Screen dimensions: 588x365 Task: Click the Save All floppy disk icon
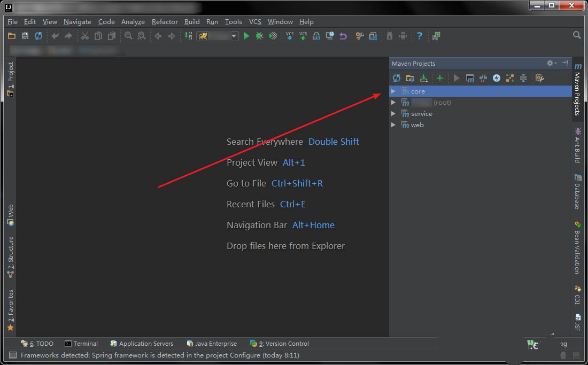click(25, 36)
